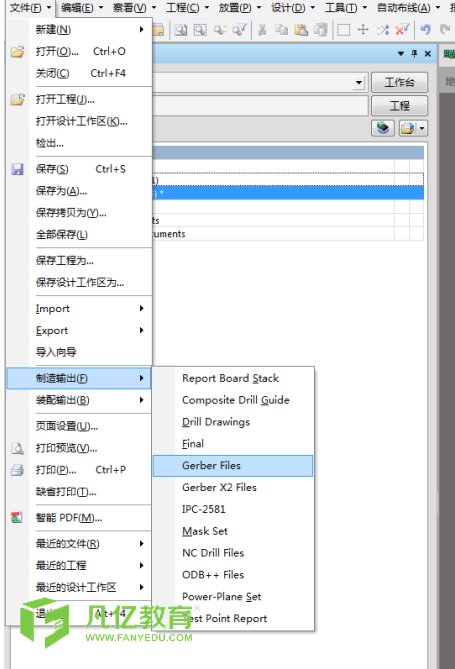Choose 保存(S) Ctrl+S menu item
The width and height of the screenshot is (455, 669).
click(79, 169)
